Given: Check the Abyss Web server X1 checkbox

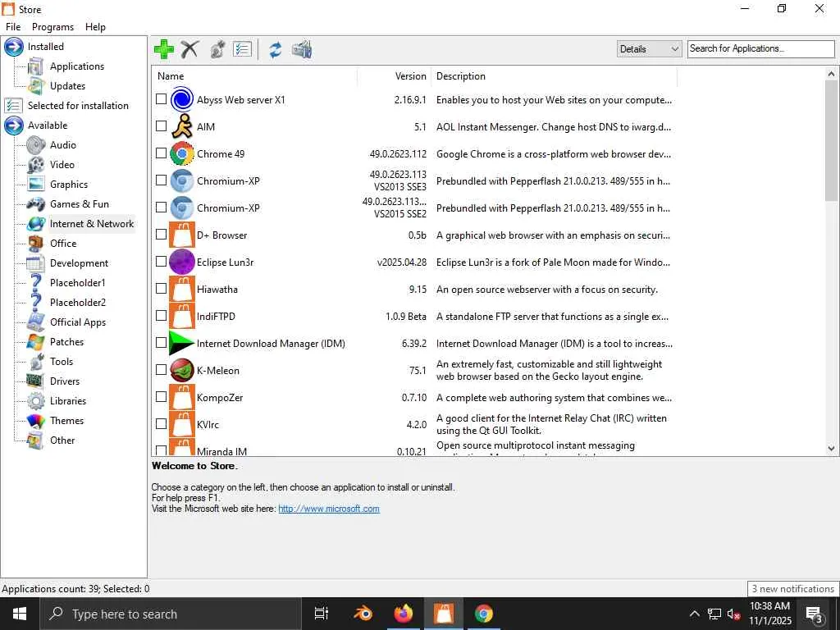Looking at the screenshot, I should [162, 99].
